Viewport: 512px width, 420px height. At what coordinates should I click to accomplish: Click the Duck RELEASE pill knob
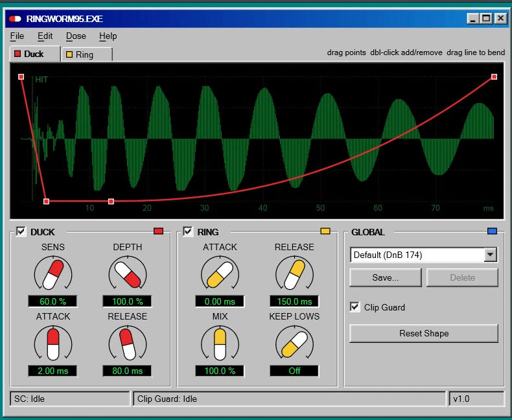pyautogui.click(x=128, y=344)
